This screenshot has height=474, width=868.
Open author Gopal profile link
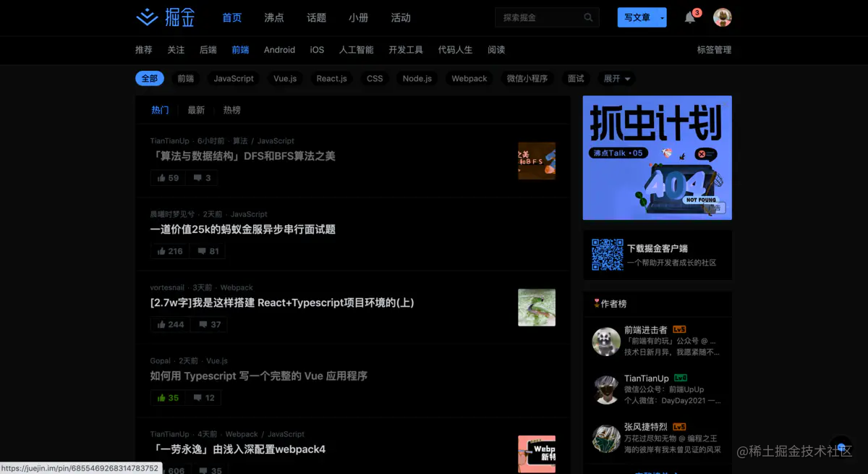(161, 360)
